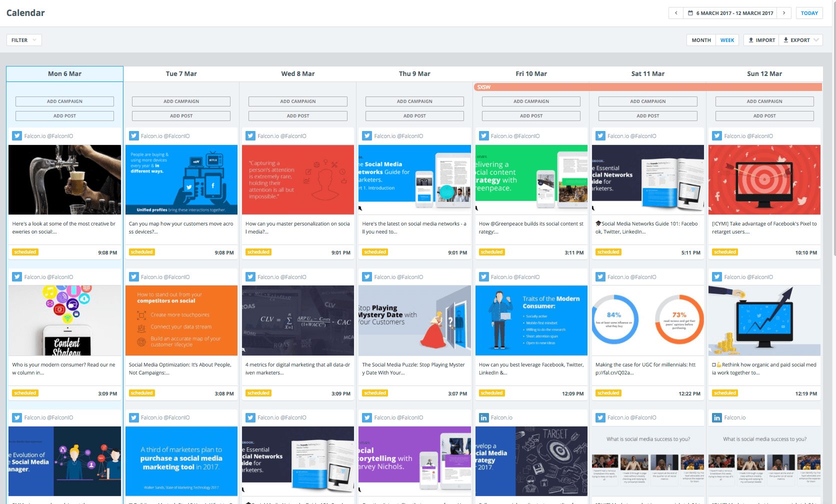Click Twitter icon on Tuesday's third post

(x=134, y=417)
